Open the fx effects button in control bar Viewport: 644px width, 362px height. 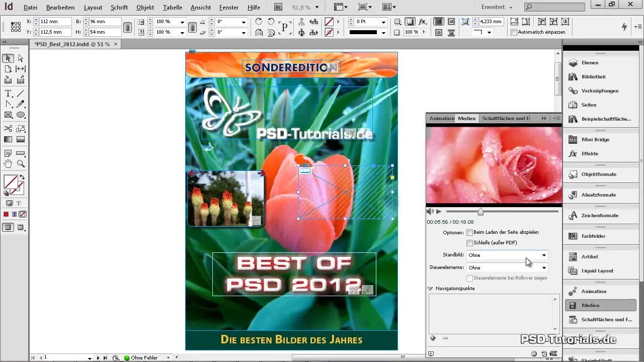coord(423,22)
